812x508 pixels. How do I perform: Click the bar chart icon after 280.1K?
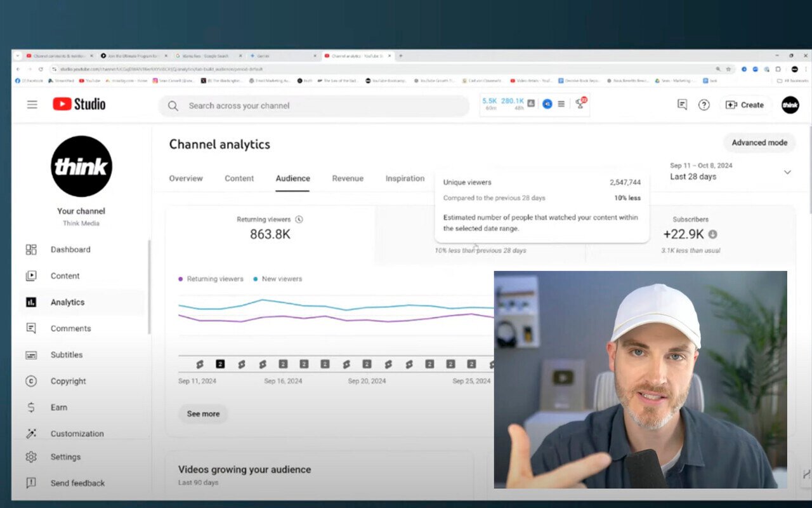click(x=531, y=104)
